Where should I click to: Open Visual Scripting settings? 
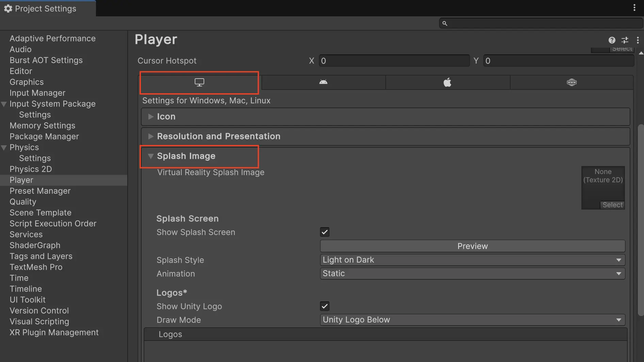point(39,322)
